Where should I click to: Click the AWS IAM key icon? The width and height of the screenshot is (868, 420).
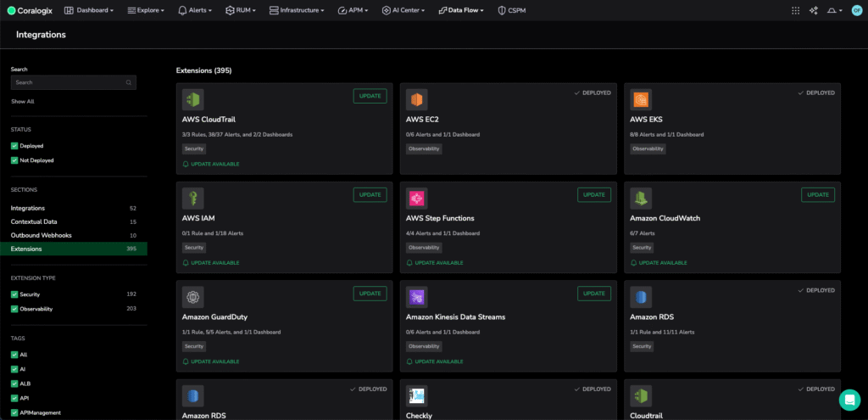pos(193,199)
